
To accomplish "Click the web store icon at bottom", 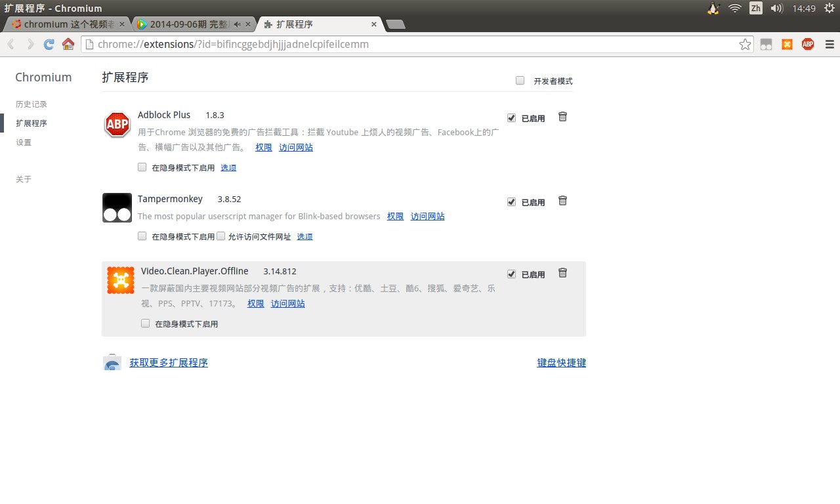I will 112,362.
